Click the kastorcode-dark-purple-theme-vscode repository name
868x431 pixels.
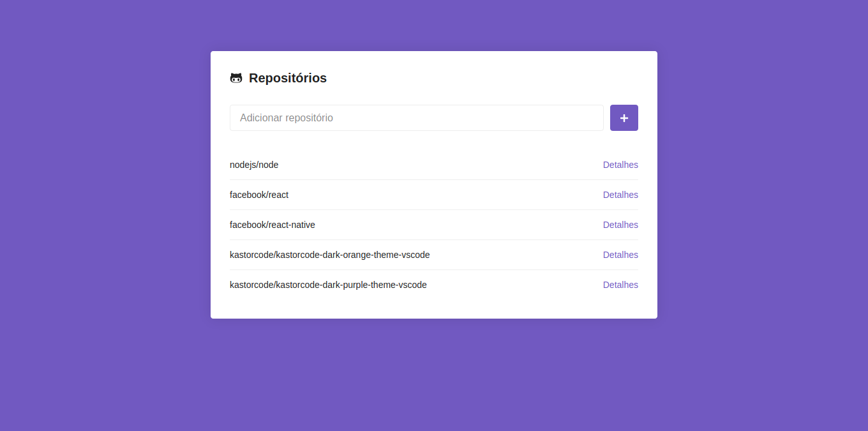(328, 285)
